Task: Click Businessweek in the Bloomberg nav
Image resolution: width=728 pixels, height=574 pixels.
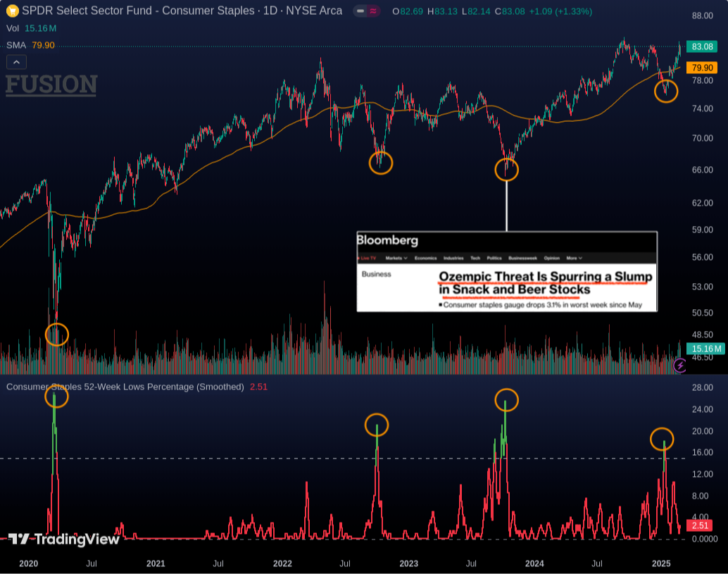Action: (523, 258)
